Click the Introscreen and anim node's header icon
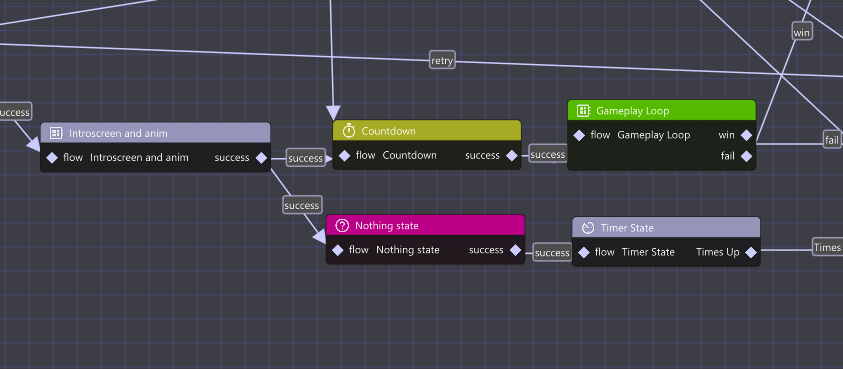The width and height of the screenshot is (843, 369). point(56,133)
